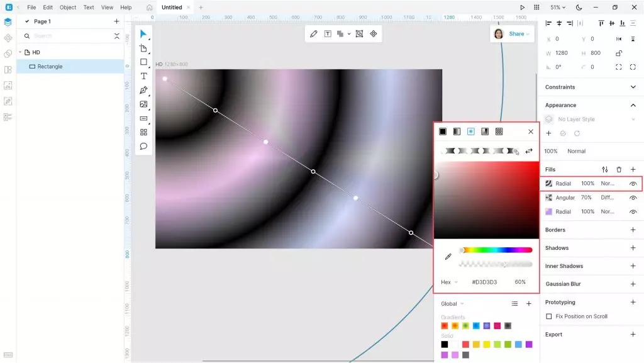644x363 pixels.
Task: Delete fills using trash icon
Action: (619, 169)
